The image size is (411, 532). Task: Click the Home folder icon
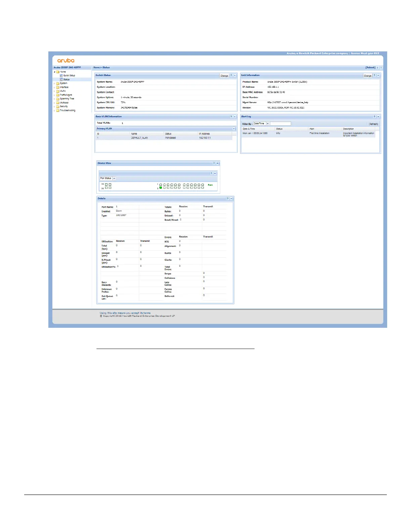[x=58, y=72]
